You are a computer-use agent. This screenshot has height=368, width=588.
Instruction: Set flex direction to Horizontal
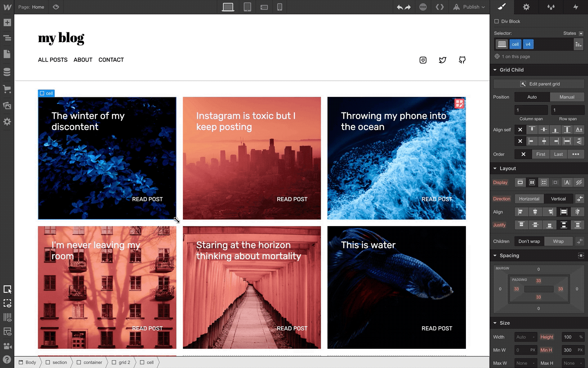(529, 199)
